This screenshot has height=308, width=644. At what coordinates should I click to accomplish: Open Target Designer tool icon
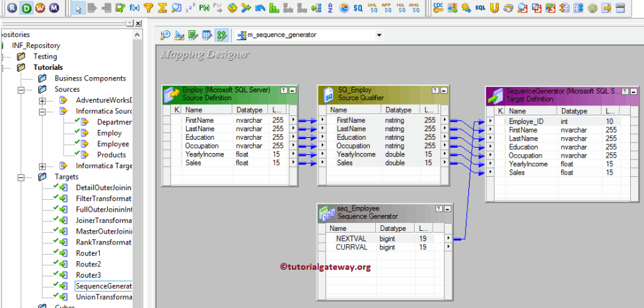click(180, 35)
